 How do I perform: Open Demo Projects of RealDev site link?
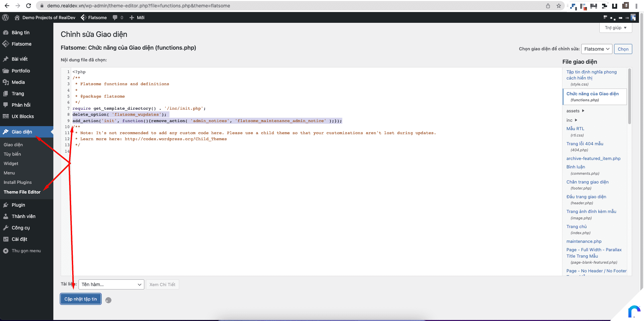(x=45, y=17)
